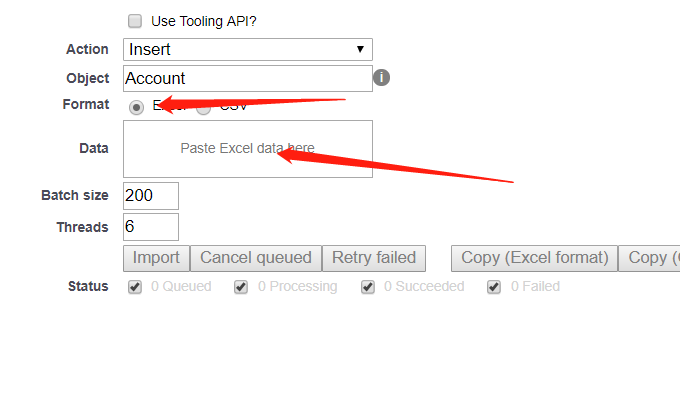This screenshot has height=407, width=680.
Task: Click the Retry failed button
Action: coord(374,258)
